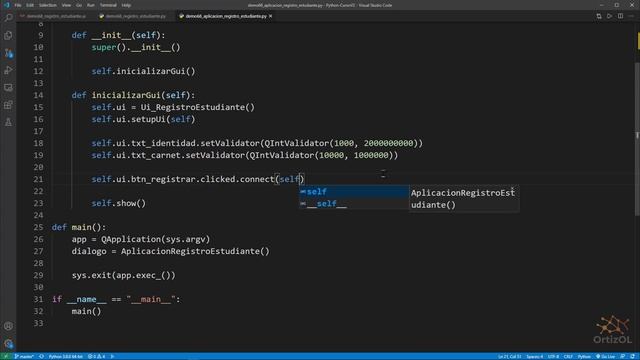Close the demo66_aplicacion_registro_estudiante.py tab
640x360 pixels.
[270, 16]
